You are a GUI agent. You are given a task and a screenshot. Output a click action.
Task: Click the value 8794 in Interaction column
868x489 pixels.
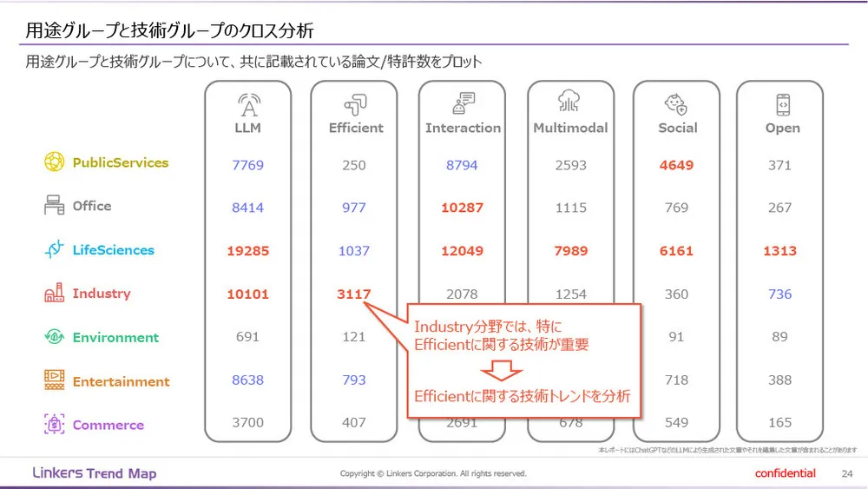pos(463,165)
